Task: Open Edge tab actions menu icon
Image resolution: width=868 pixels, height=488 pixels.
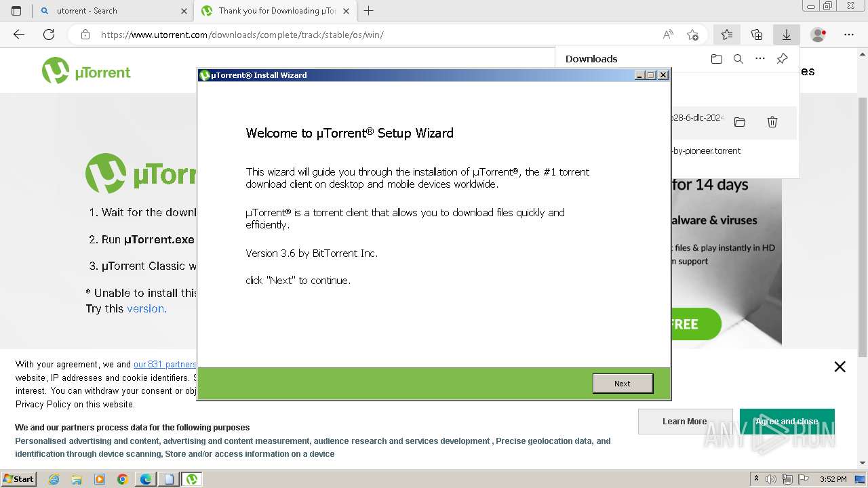Action: pyautogui.click(x=16, y=11)
